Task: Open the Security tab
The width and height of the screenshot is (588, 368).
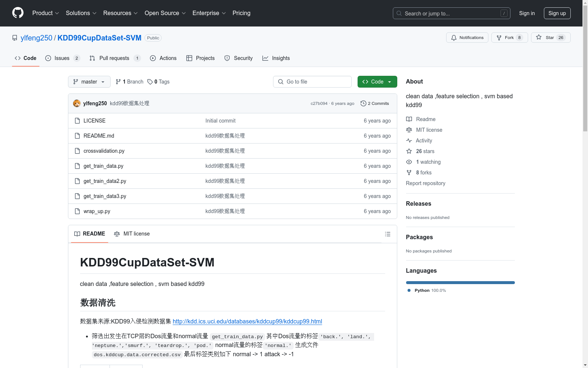Action: point(239,58)
